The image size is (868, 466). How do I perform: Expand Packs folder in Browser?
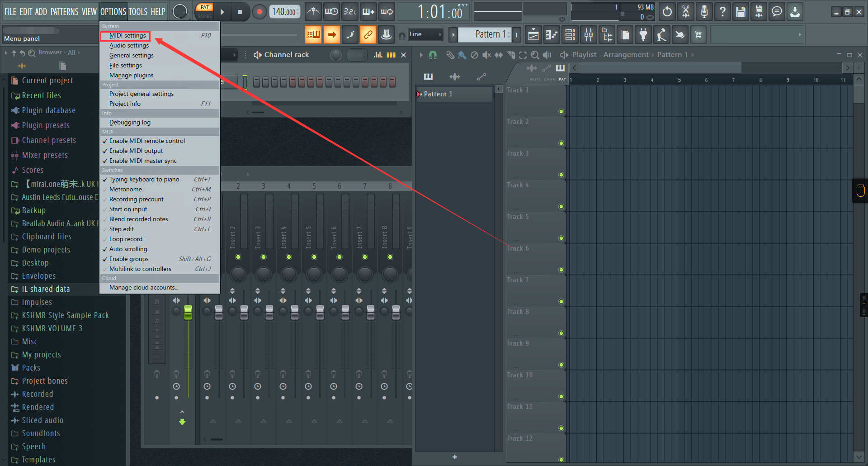[31, 368]
